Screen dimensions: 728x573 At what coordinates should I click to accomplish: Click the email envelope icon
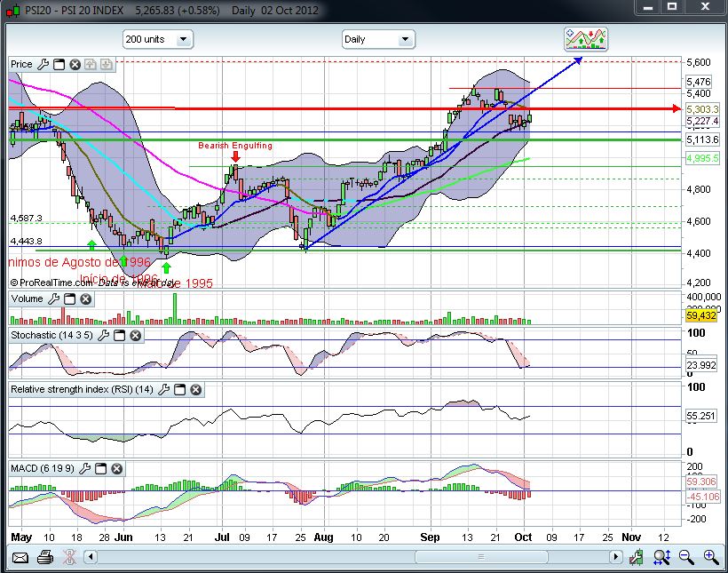tap(20, 557)
